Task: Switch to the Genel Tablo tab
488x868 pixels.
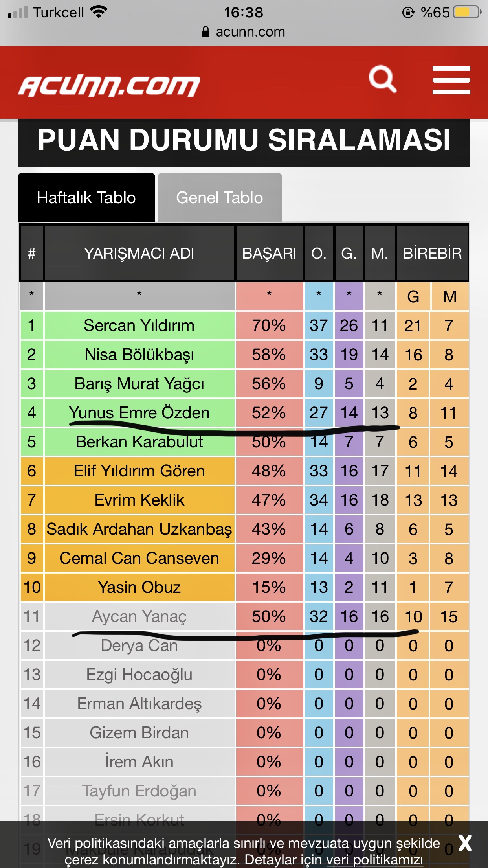Action: click(x=220, y=197)
